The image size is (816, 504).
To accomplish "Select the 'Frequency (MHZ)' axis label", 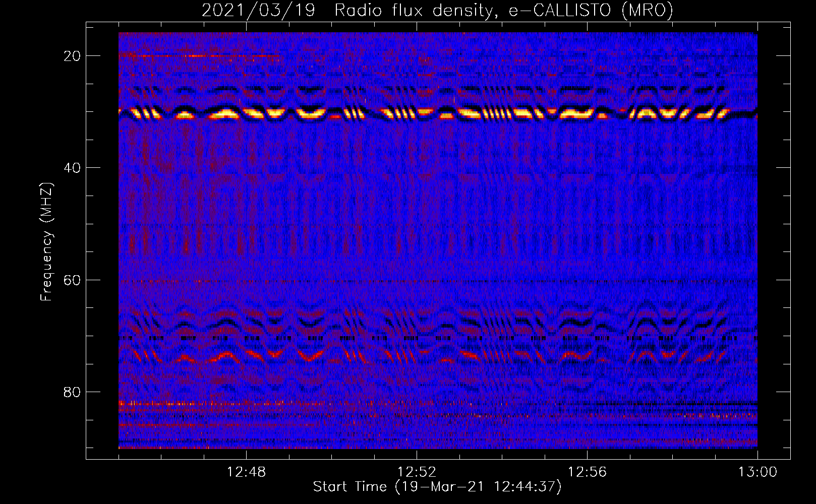I will (46, 241).
